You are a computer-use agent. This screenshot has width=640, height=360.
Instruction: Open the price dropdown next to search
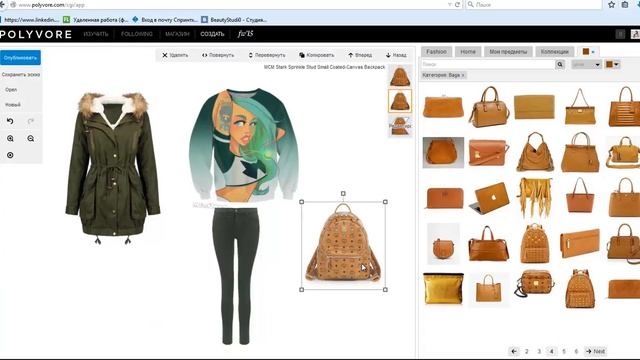(587, 64)
